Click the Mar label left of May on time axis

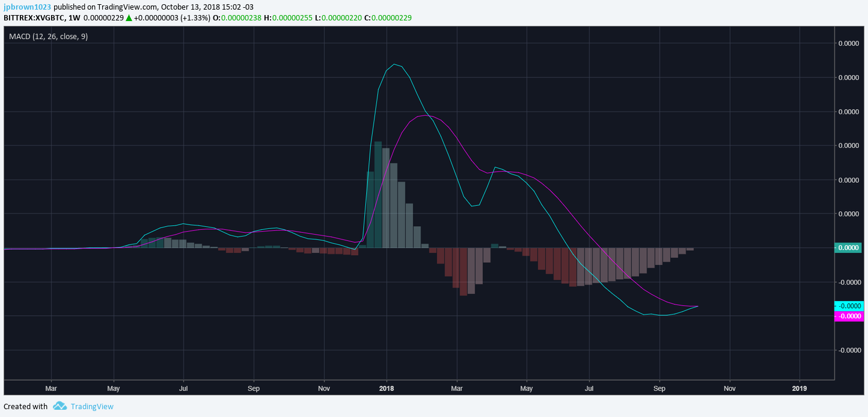click(51, 389)
